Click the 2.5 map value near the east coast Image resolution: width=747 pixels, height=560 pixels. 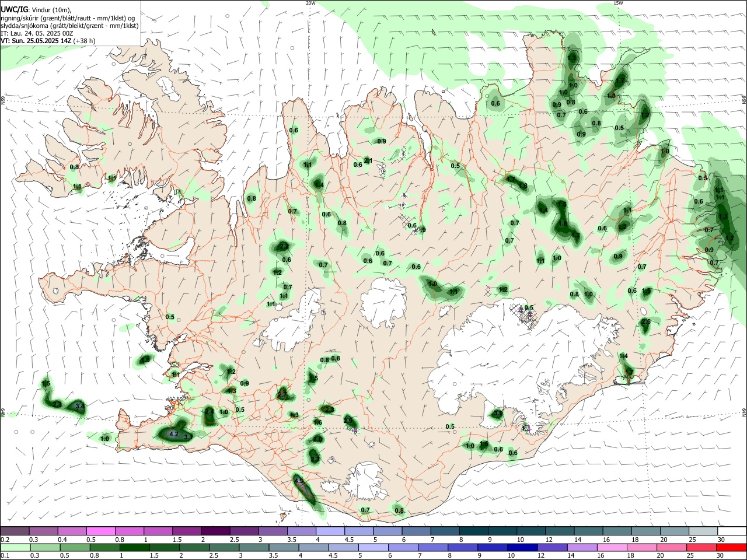(x=645, y=322)
